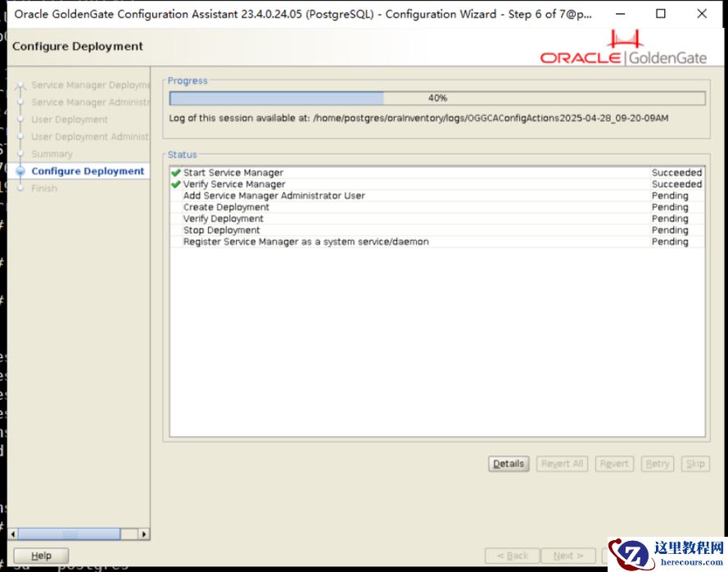728x572 pixels.
Task: Click Pending status of Stop Deployment
Action: [x=670, y=230]
